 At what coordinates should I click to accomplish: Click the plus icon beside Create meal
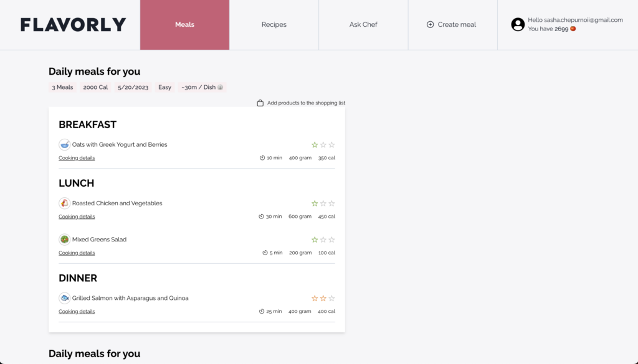(430, 25)
